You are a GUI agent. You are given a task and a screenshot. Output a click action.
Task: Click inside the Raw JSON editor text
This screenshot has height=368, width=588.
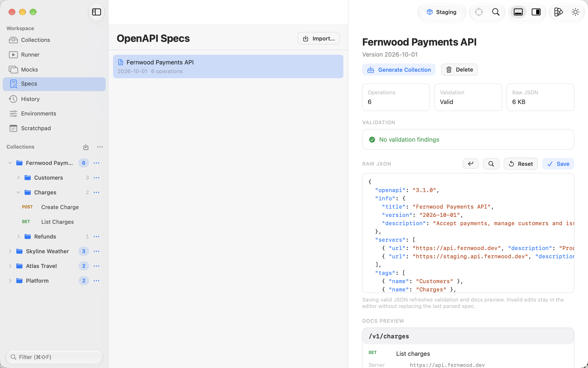468,233
